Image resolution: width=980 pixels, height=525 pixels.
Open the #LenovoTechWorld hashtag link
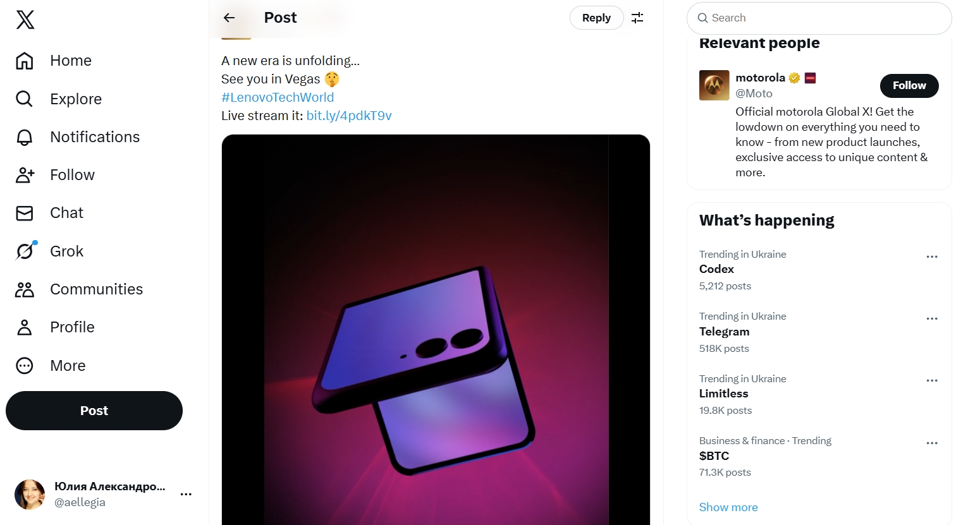point(278,97)
